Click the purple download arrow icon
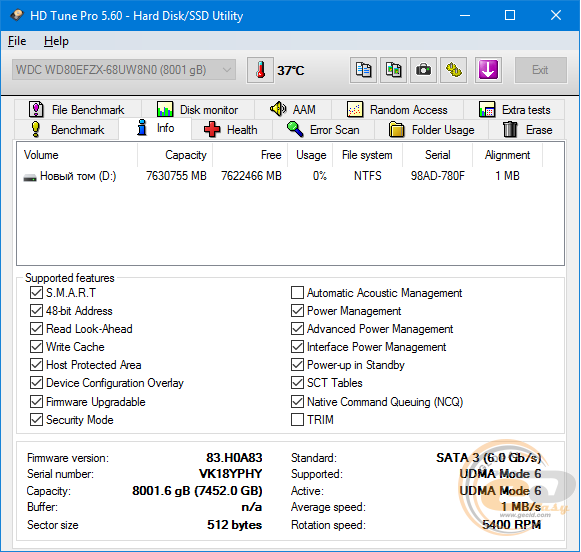The height and width of the screenshot is (552, 581). (488, 70)
